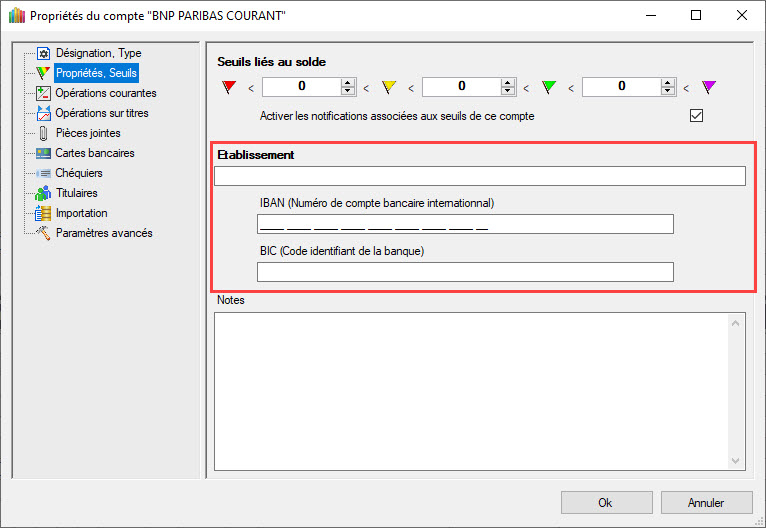Decrease the second threshold value with down arrow
Screen dimensions: 766x528
(508, 92)
